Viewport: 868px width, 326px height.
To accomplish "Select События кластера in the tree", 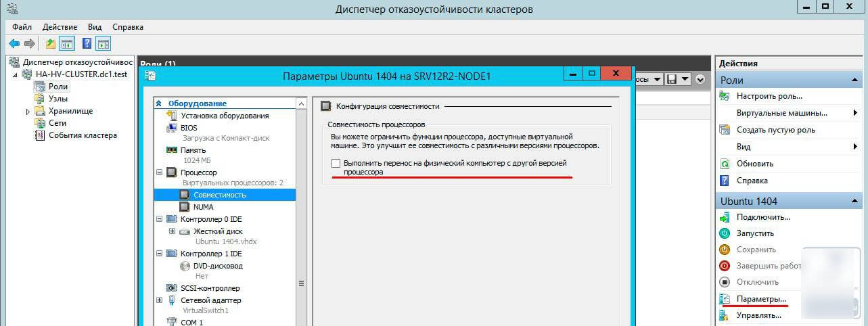I will click(83, 135).
